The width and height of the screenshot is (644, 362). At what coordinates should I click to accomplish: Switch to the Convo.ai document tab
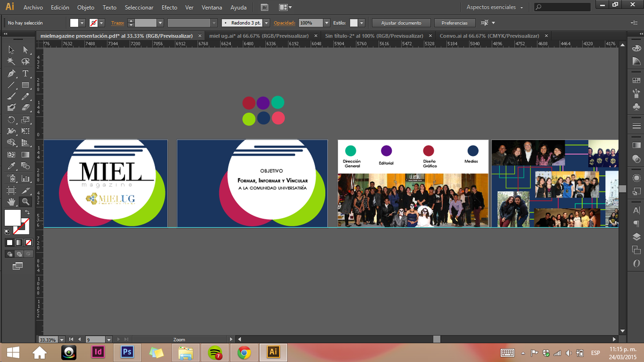tap(489, 36)
